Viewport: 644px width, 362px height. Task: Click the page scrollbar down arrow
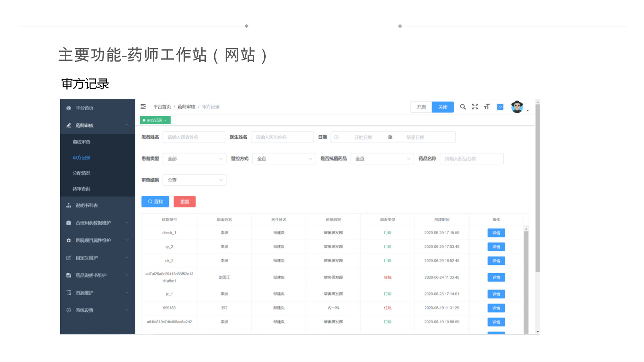[538, 331]
